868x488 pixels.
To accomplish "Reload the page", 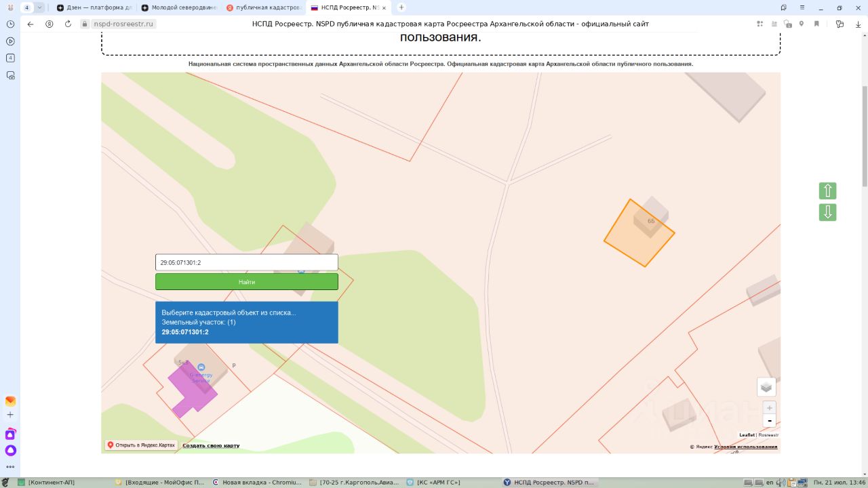I will click(x=68, y=24).
